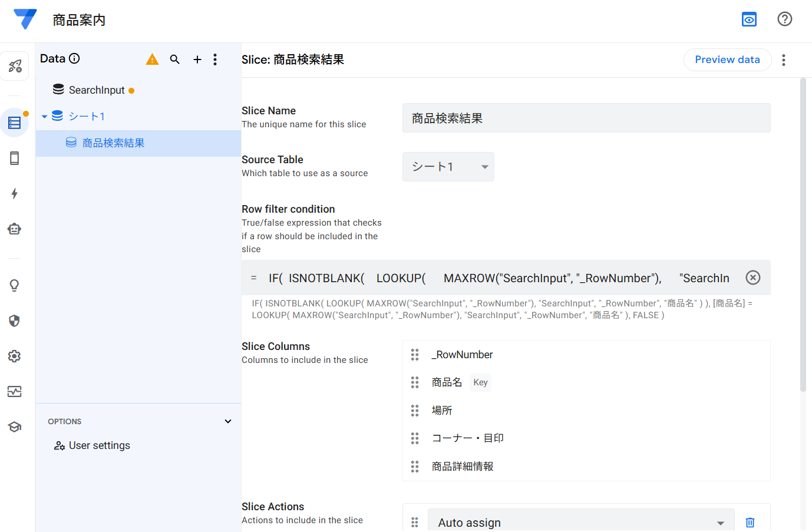812x532 pixels.
Task: Search data tables with magnifier icon
Action: pyautogui.click(x=175, y=60)
